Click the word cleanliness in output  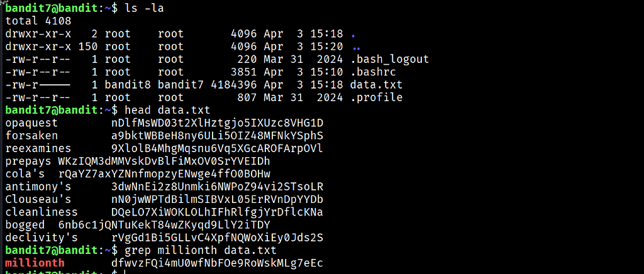[x=42, y=212]
